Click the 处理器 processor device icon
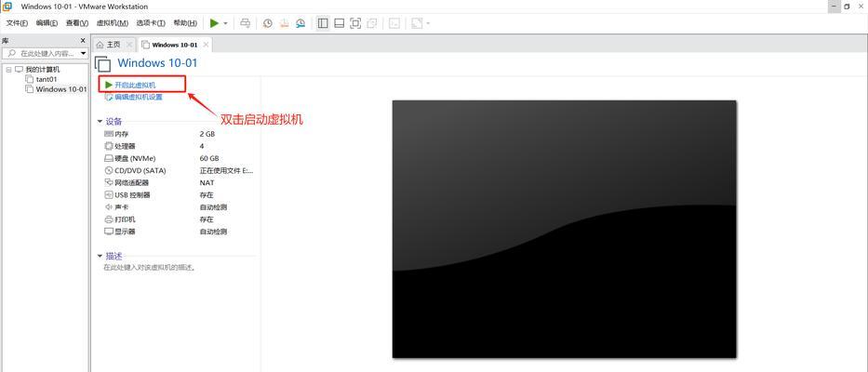Screen dimensions: 868x372 coord(109,146)
